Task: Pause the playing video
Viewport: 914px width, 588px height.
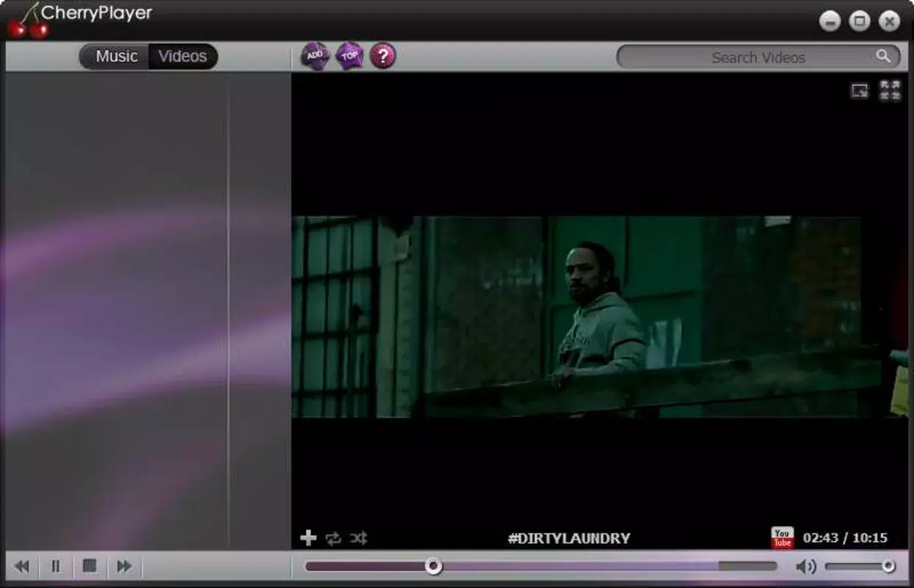Action: (56, 567)
